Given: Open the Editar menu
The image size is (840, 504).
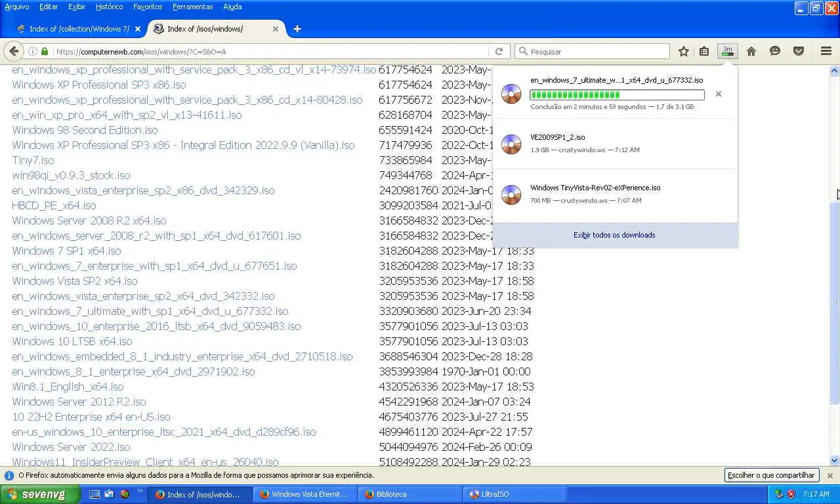Looking at the screenshot, I should point(49,7).
